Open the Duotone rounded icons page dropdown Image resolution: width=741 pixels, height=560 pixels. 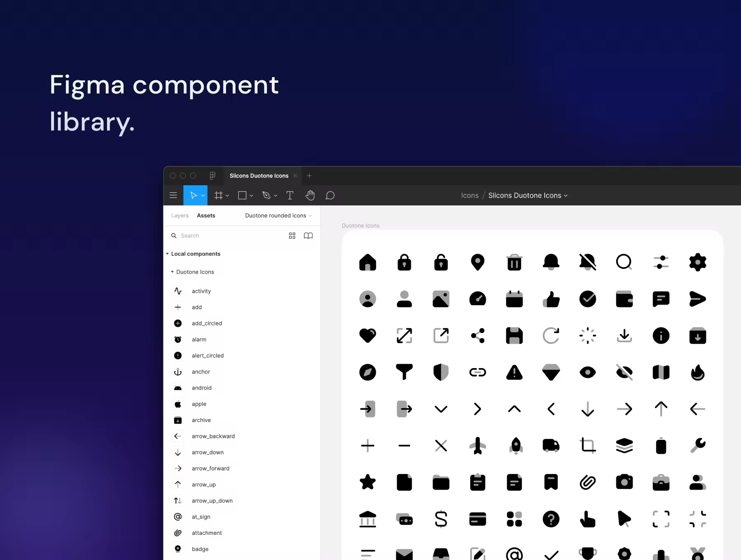click(279, 215)
